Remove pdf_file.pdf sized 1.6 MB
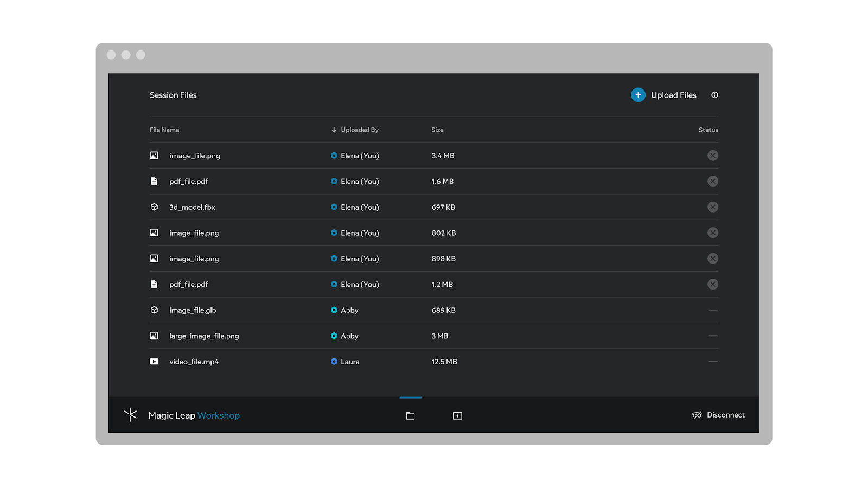The height and width of the screenshot is (488, 868). point(713,181)
